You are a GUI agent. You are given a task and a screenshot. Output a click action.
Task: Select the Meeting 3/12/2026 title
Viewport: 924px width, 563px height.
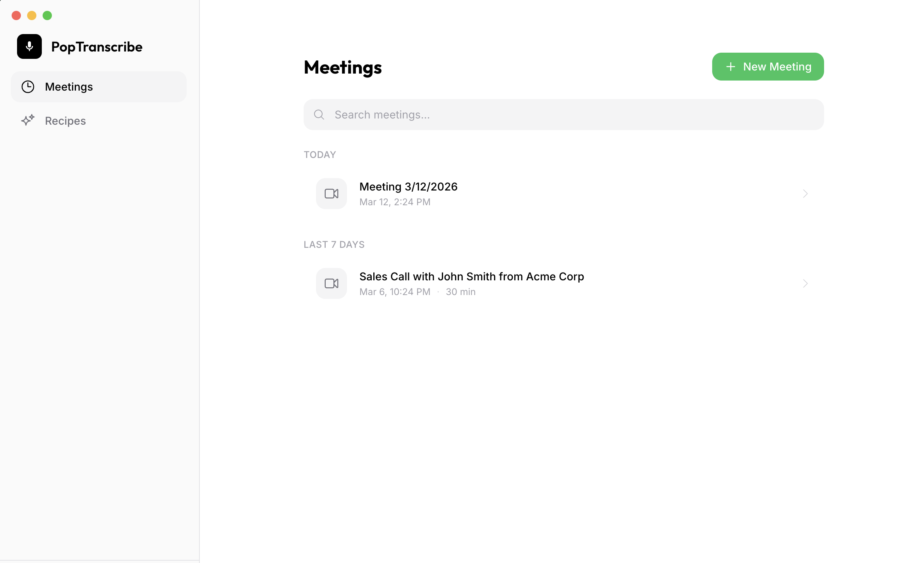[408, 186]
